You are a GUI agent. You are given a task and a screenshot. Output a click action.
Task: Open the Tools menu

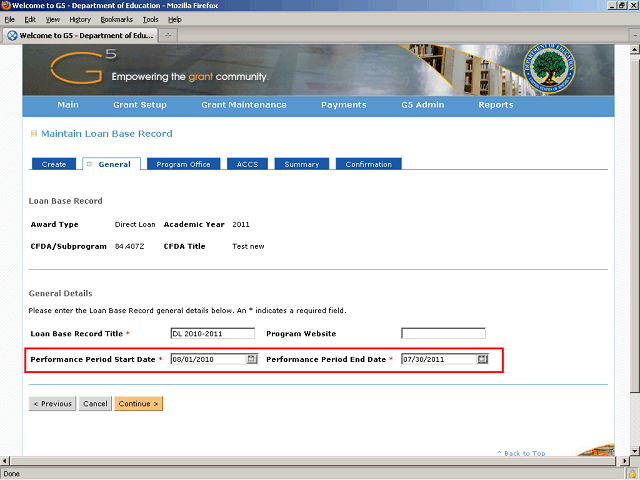(x=150, y=20)
